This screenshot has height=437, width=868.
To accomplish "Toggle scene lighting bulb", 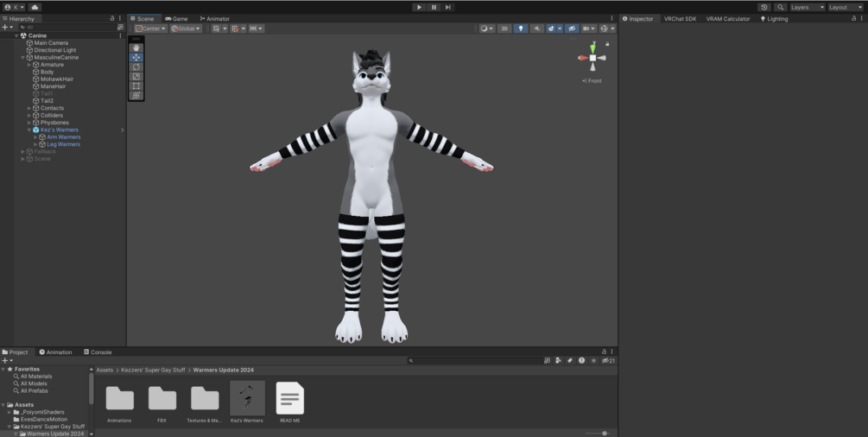I will [x=520, y=28].
